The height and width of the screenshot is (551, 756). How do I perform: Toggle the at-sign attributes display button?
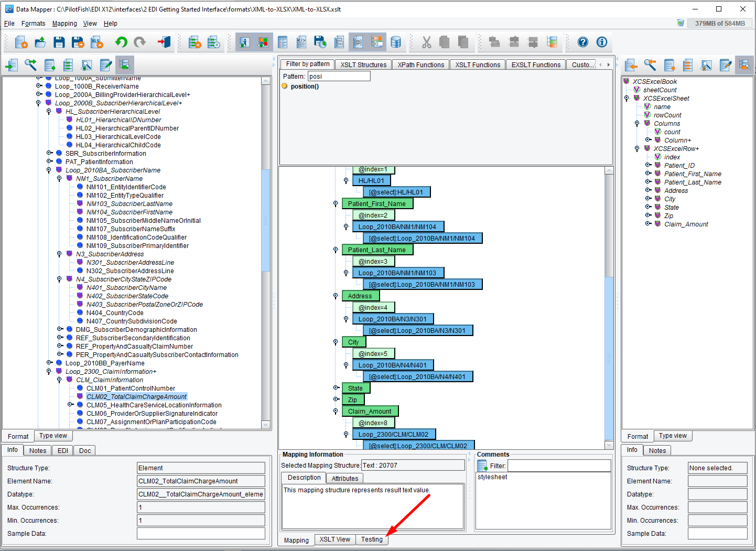click(x=358, y=42)
